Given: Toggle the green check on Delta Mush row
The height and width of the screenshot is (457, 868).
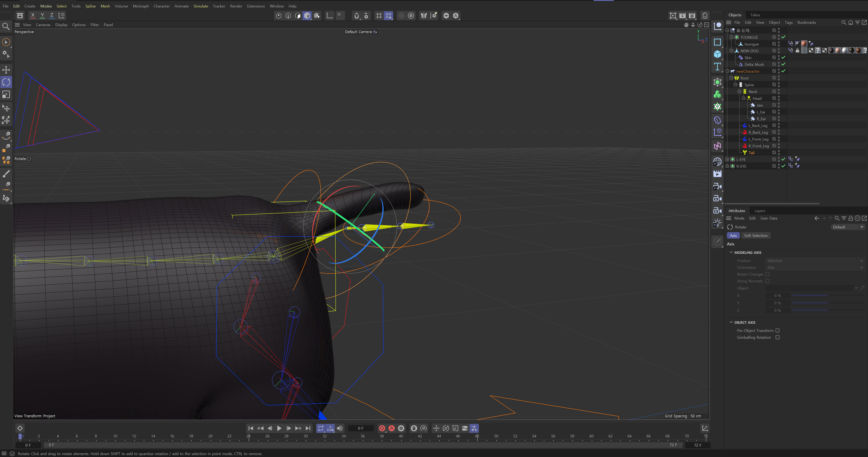Looking at the screenshot, I should pyautogui.click(x=783, y=64).
